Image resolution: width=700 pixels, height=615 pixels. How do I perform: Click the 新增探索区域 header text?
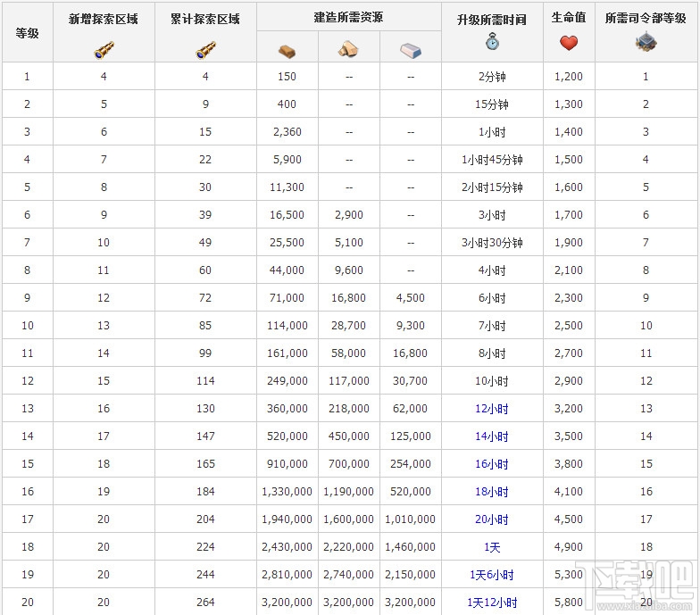point(104,19)
